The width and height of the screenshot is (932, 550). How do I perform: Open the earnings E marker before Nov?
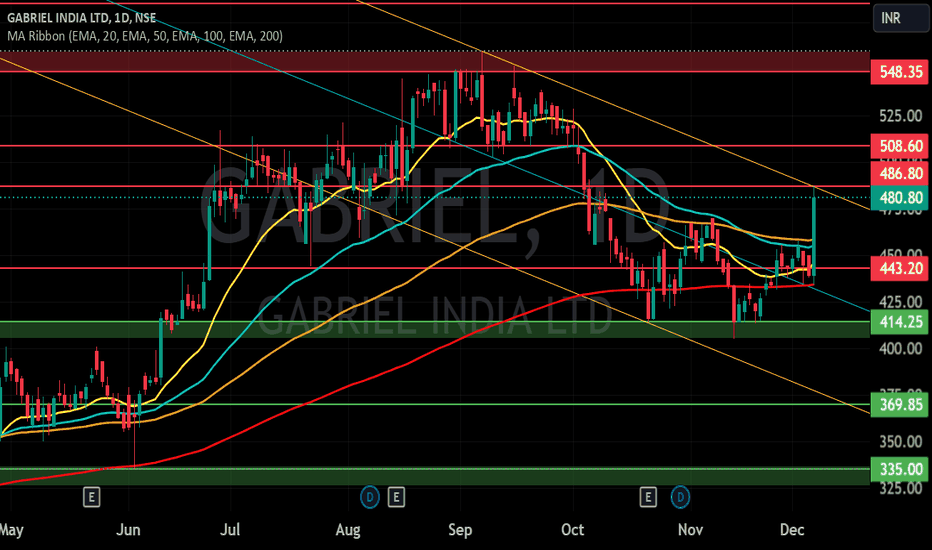pos(648,496)
